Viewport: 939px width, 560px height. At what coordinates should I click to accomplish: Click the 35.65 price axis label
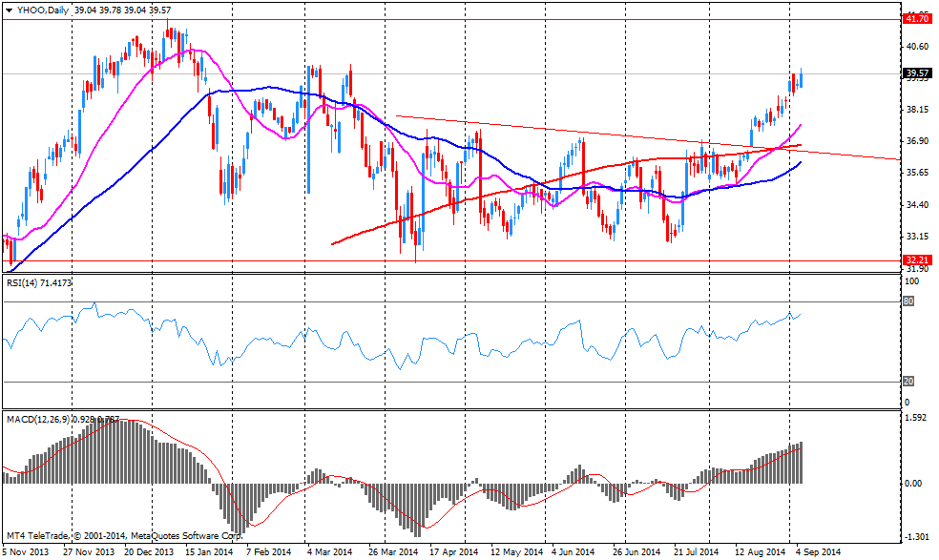[917, 173]
